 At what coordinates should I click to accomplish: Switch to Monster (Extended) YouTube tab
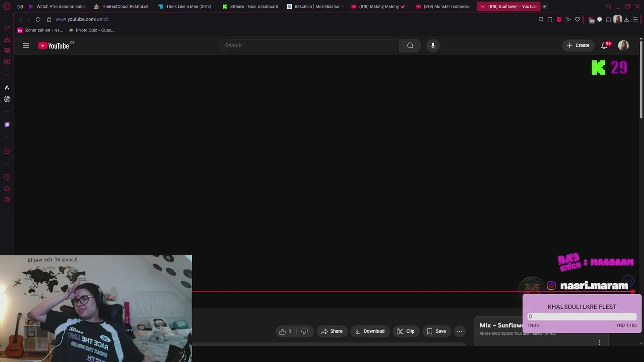tap(443, 6)
